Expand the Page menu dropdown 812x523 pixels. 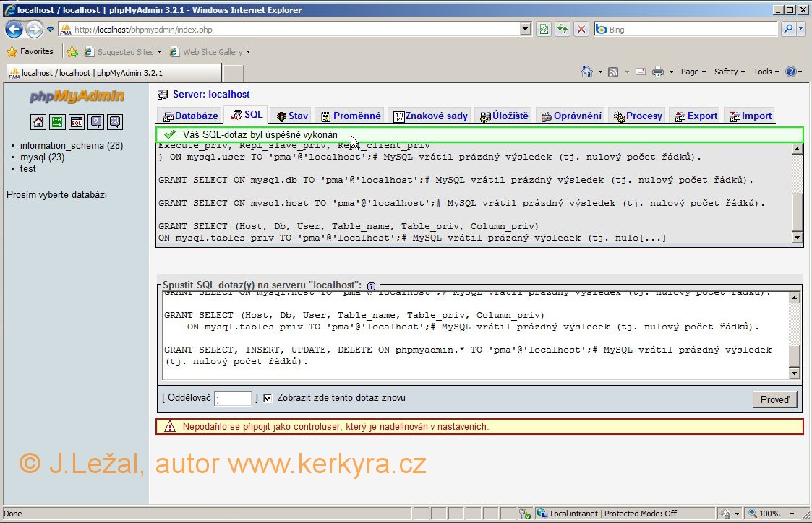pyautogui.click(x=694, y=72)
